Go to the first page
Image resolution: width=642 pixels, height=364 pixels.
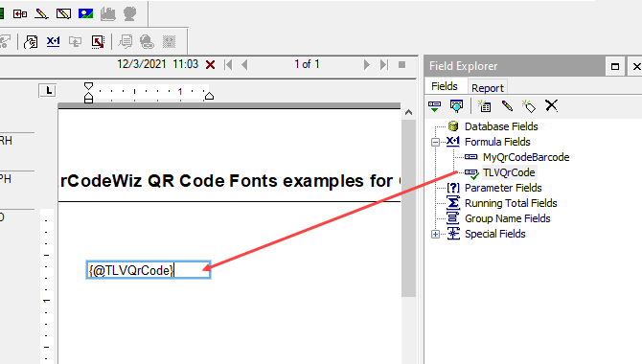[228, 65]
